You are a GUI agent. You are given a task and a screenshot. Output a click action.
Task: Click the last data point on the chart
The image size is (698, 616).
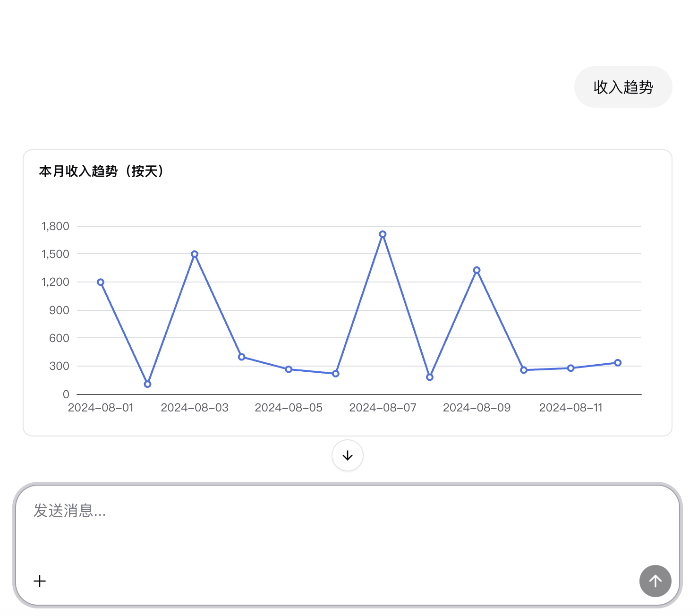[618, 363]
